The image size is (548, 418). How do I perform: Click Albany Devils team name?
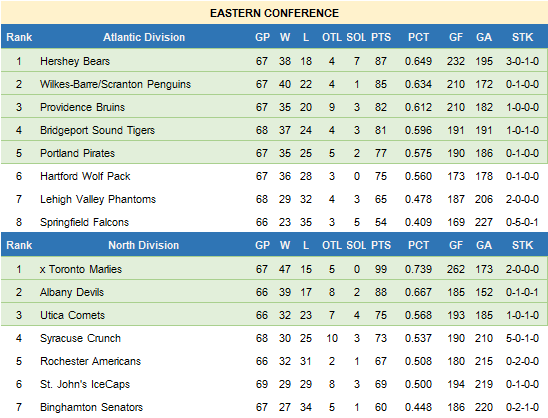coord(72,292)
